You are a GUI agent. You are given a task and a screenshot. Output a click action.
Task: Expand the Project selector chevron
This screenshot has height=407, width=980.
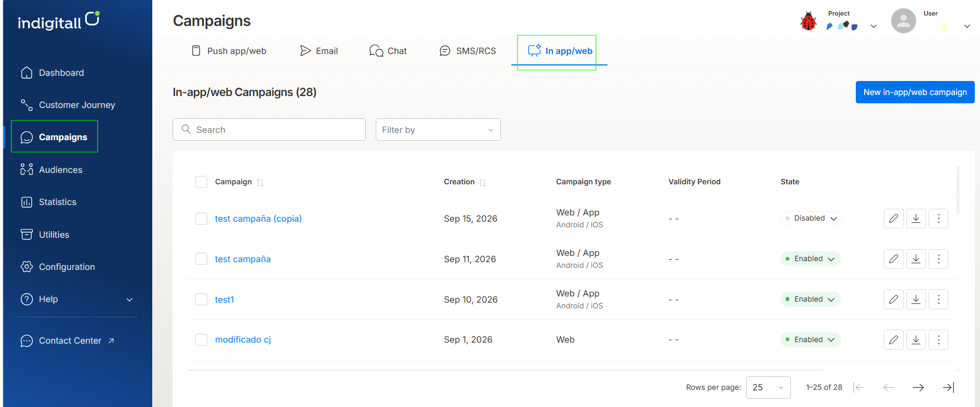coord(873,26)
